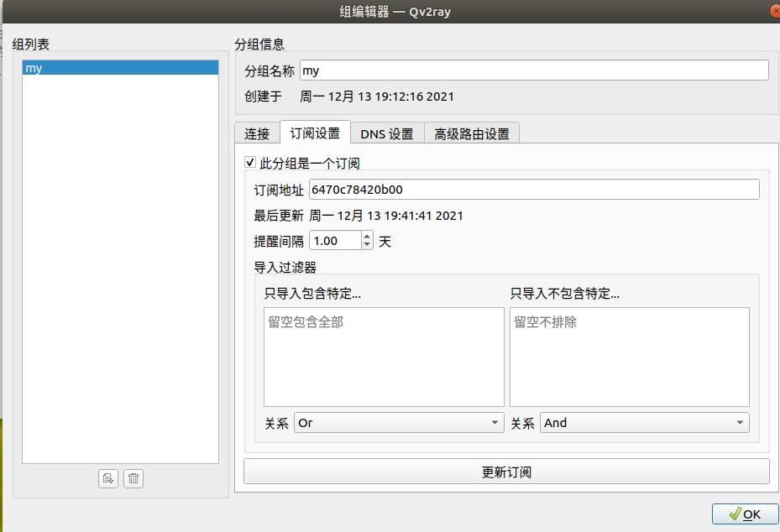Click the 留空包含全部 include filter box

click(384, 357)
